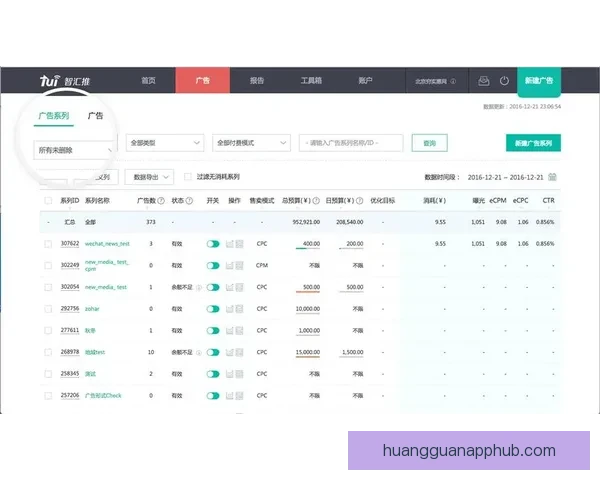Check the select-all checkbox in table header
Screen dimensions: 600x480
(48, 201)
